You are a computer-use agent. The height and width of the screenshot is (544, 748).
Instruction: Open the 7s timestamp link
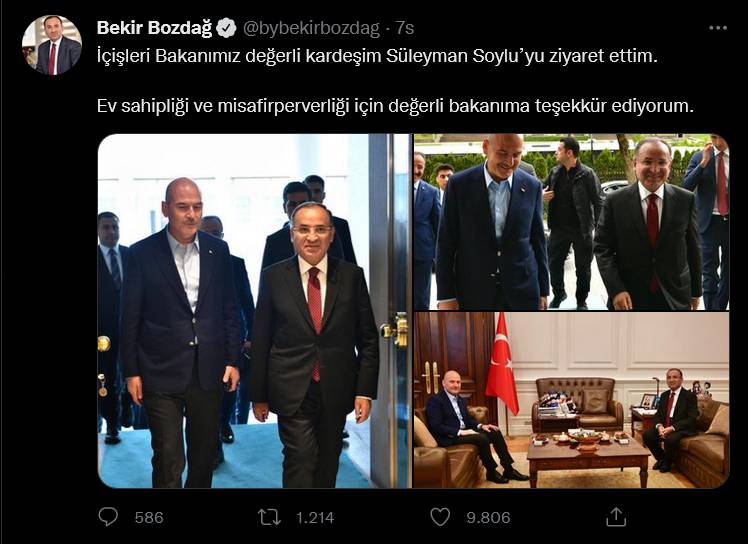click(x=405, y=28)
